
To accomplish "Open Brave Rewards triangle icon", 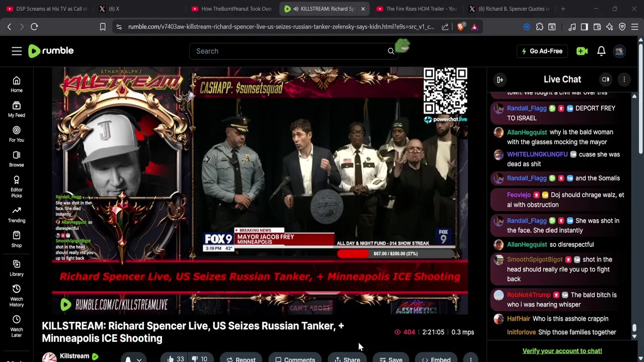I will [474, 27].
